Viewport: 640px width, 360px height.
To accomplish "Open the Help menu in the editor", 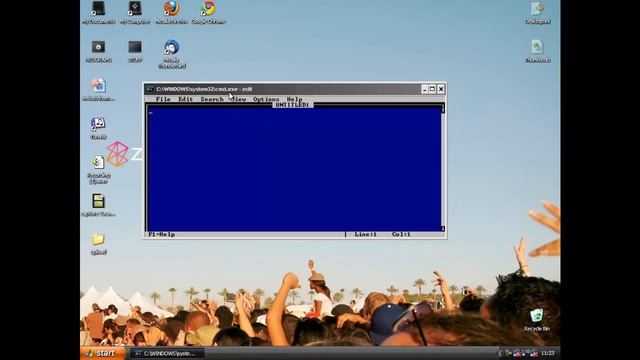I will click(294, 99).
